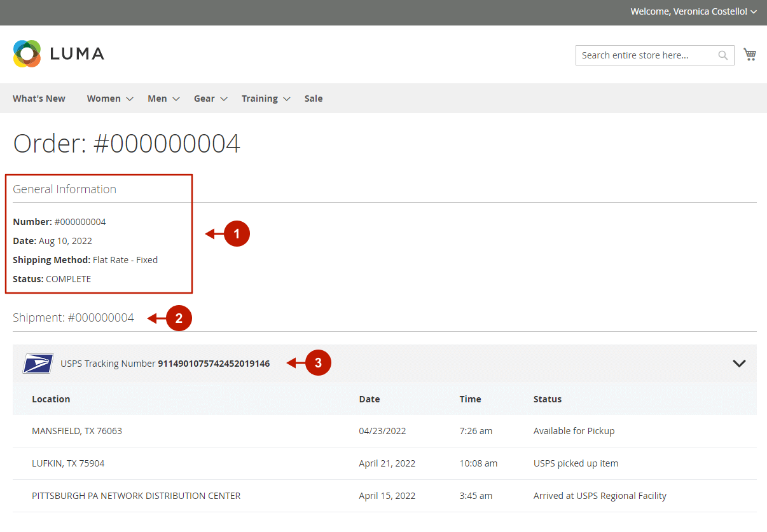Select the MANSFIELD, TX 76063 tracking row

[x=77, y=431]
